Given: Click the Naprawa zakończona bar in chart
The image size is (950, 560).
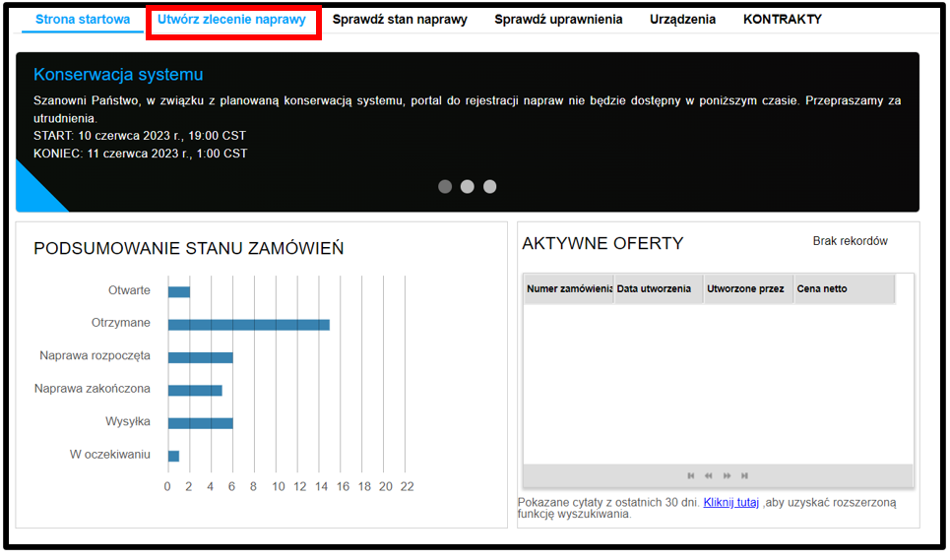Looking at the screenshot, I should coord(195,391).
